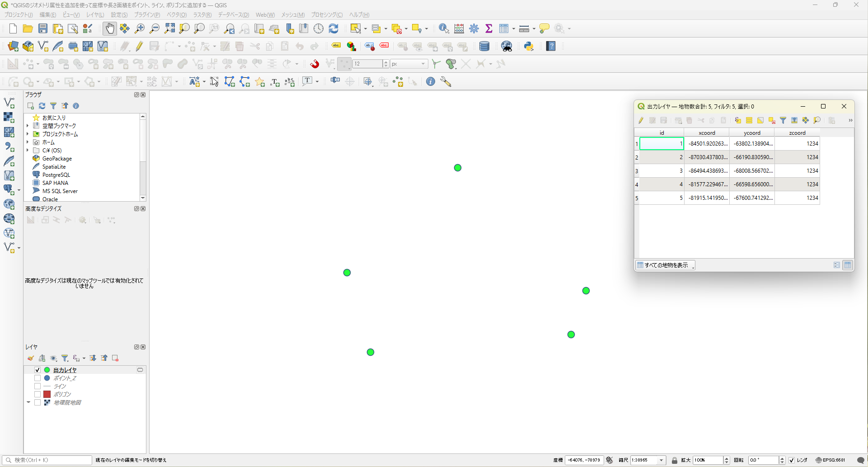Collapse the 地理院地図 layer group

28,402
